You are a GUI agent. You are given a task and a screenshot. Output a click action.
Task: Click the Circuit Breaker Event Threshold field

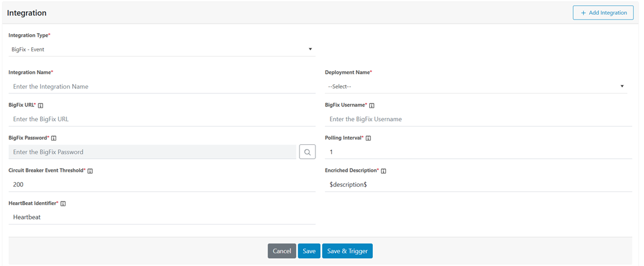[161, 184]
